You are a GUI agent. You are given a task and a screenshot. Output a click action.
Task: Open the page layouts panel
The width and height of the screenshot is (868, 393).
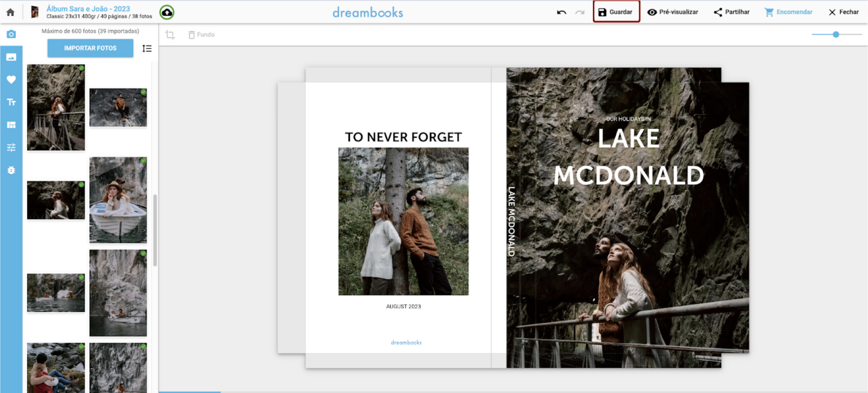tap(11, 125)
